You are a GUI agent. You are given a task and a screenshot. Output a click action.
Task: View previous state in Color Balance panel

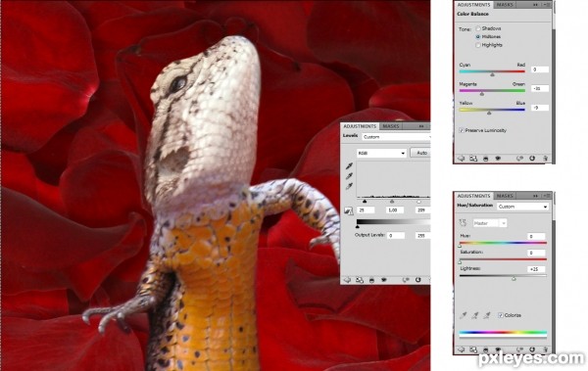[519, 159]
